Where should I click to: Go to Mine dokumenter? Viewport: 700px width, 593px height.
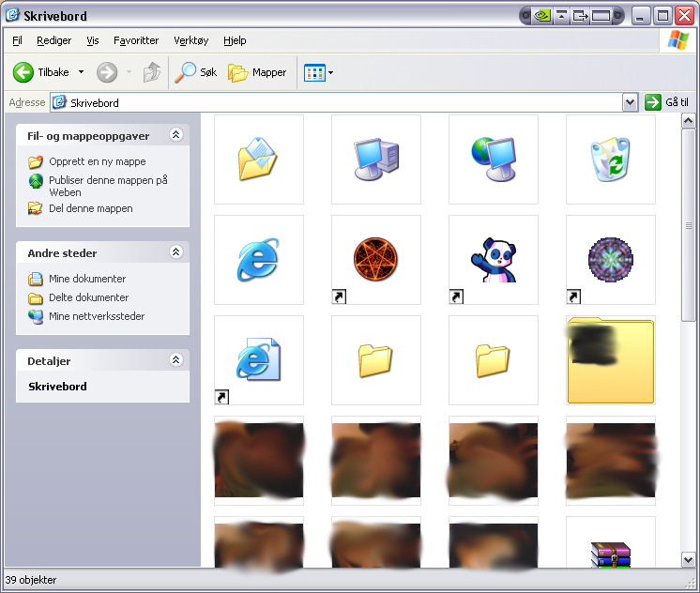pyautogui.click(x=87, y=279)
